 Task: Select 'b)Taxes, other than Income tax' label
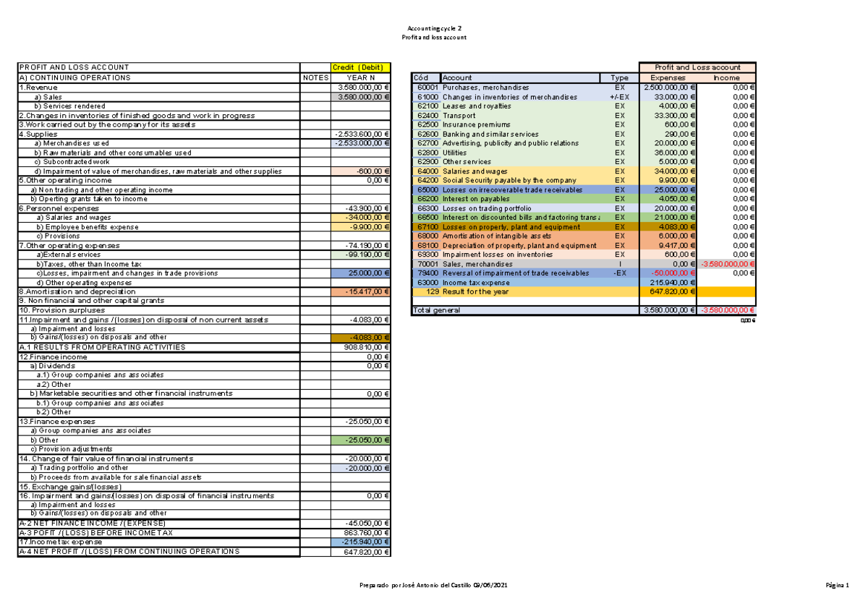[89, 264]
